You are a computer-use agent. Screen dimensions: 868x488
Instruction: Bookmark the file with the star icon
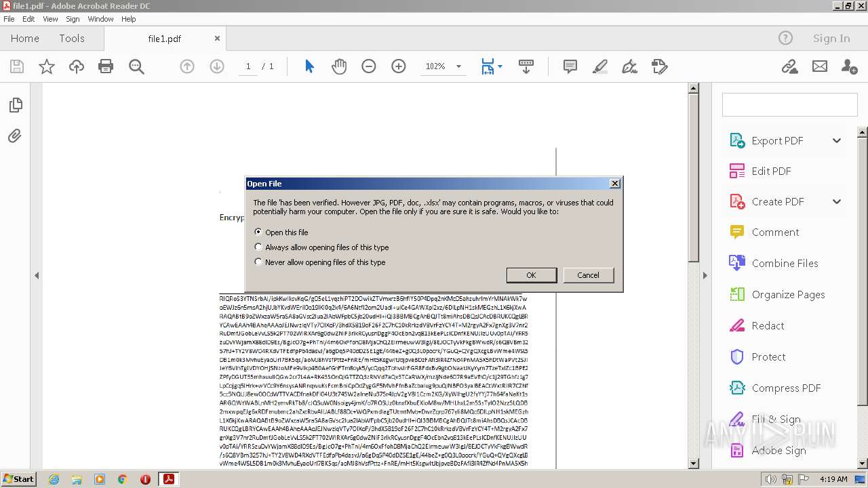click(x=47, y=66)
